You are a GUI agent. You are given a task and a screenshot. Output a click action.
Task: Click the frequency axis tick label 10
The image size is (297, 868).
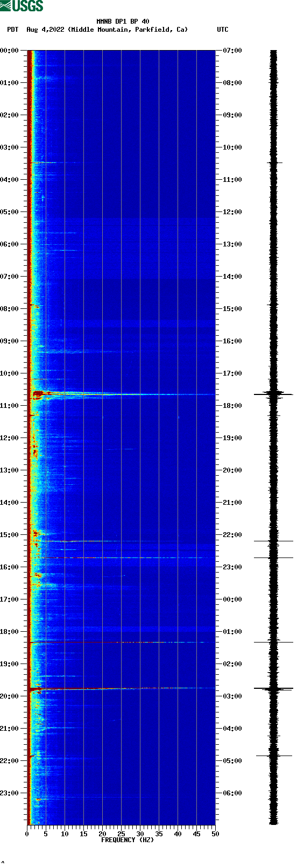pyautogui.click(x=65, y=834)
